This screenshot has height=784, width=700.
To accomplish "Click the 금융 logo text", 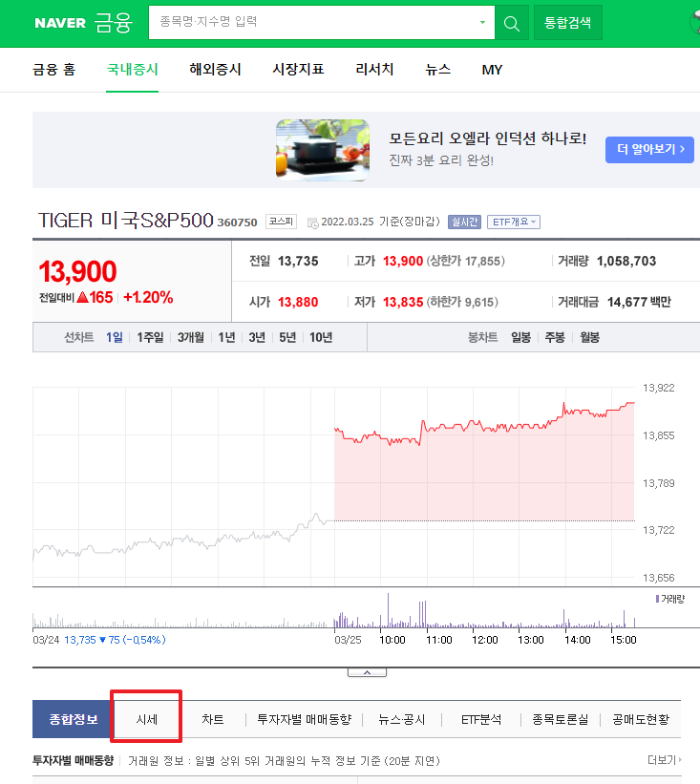I will click(x=114, y=23).
